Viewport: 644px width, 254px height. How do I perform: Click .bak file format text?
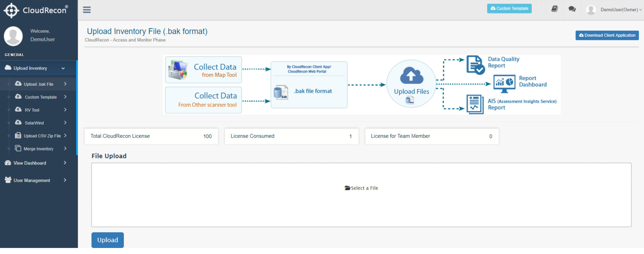point(313,91)
